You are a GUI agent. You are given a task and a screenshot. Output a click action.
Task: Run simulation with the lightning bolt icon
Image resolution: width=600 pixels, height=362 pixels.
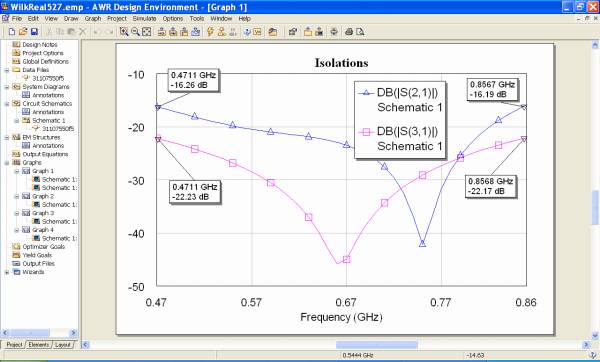pyautogui.click(x=210, y=32)
